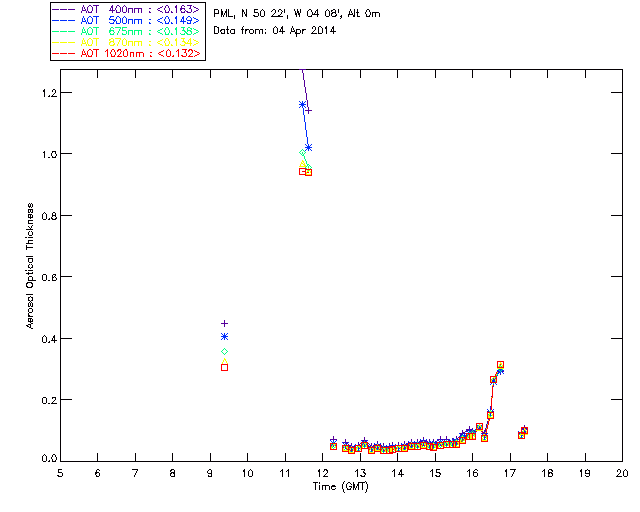The width and height of the screenshot is (640, 512).
Task: Click the x-axis tick label "16"
Action: click(473, 473)
